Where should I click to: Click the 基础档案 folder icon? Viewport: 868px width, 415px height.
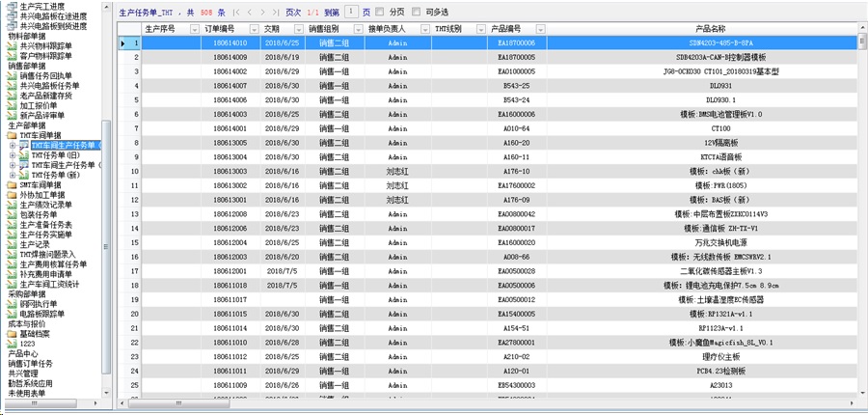(x=14, y=334)
